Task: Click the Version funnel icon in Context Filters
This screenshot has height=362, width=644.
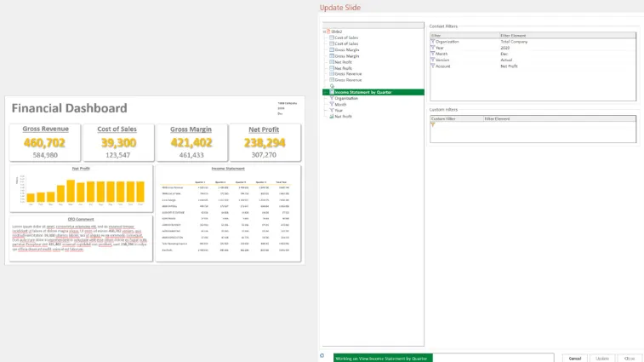Action: [x=432, y=60]
